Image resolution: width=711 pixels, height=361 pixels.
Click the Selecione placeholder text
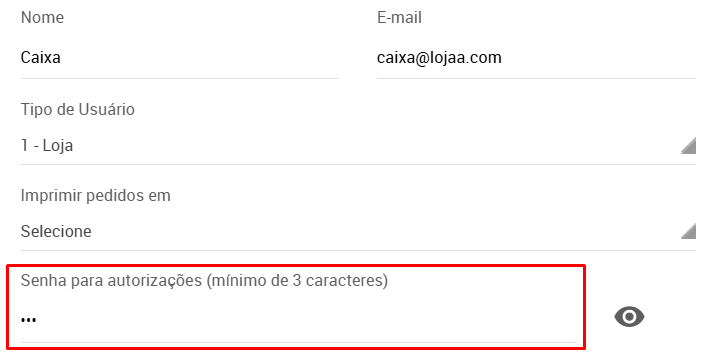click(x=56, y=231)
